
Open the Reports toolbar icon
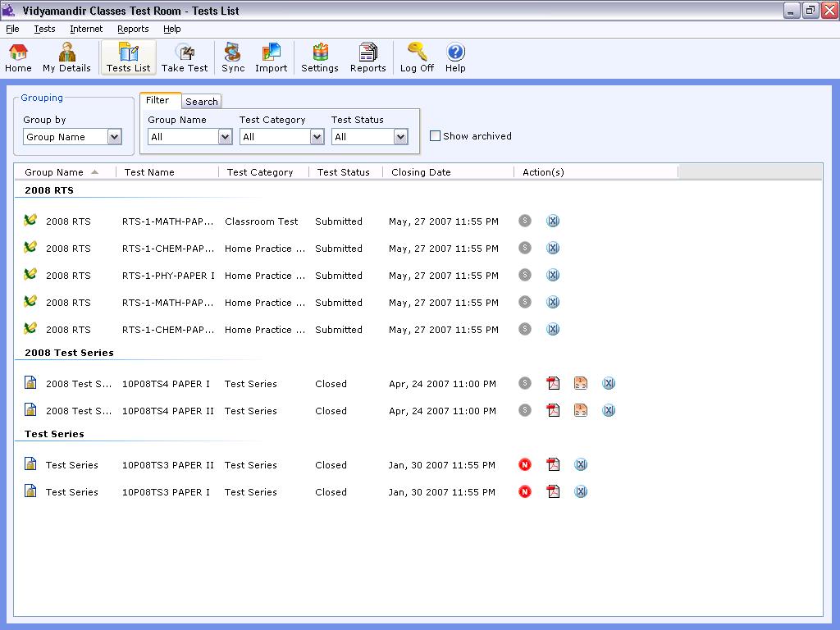pyautogui.click(x=368, y=58)
